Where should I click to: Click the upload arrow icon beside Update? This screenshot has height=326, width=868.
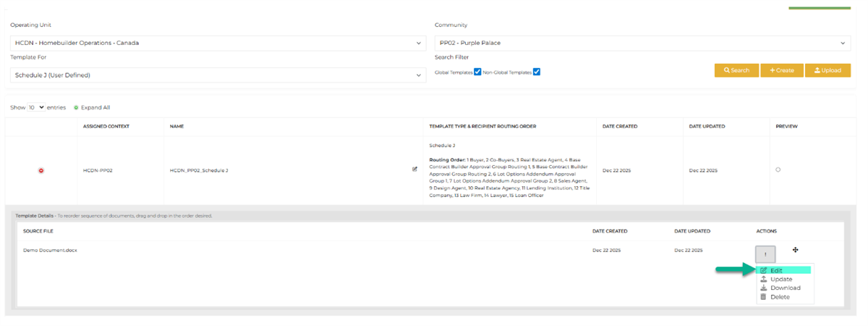pyautogui.click(x=763, y=279)
